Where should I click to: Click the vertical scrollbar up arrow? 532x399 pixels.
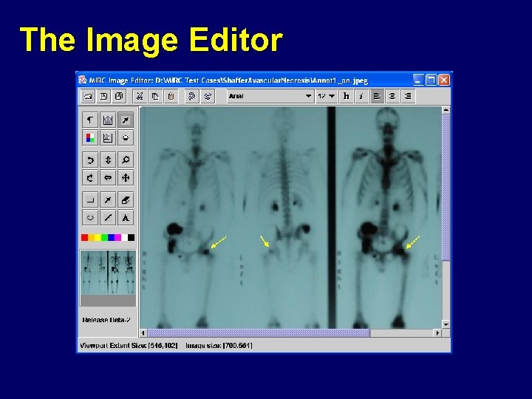point(446,110)
